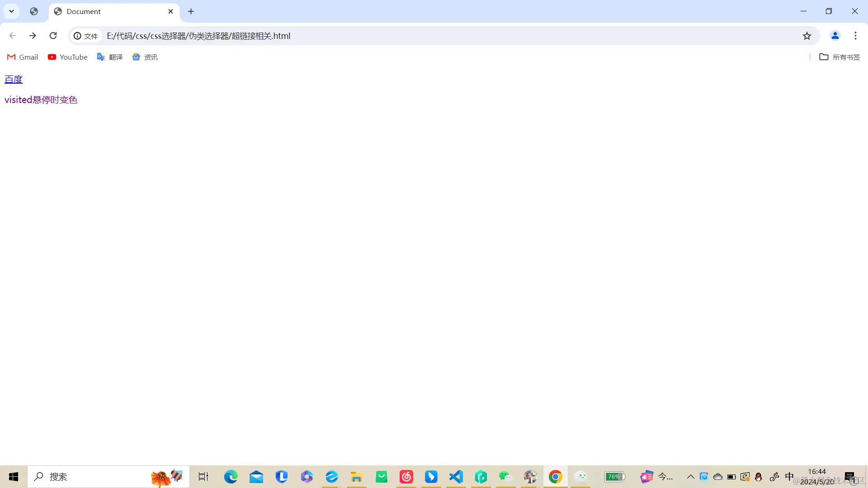Open the YouTube bookmark

click(x=68, y=57)
